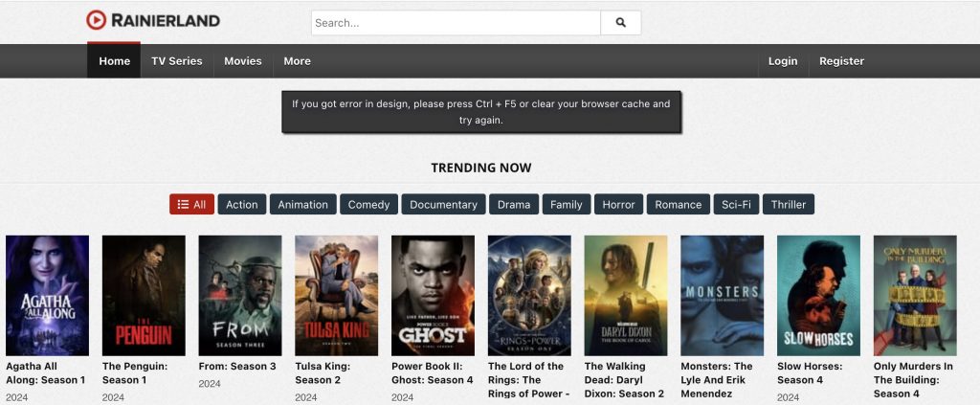Open the TV Series menu
The height and width of the screenshot is (405, 980).
click(177, 61)
